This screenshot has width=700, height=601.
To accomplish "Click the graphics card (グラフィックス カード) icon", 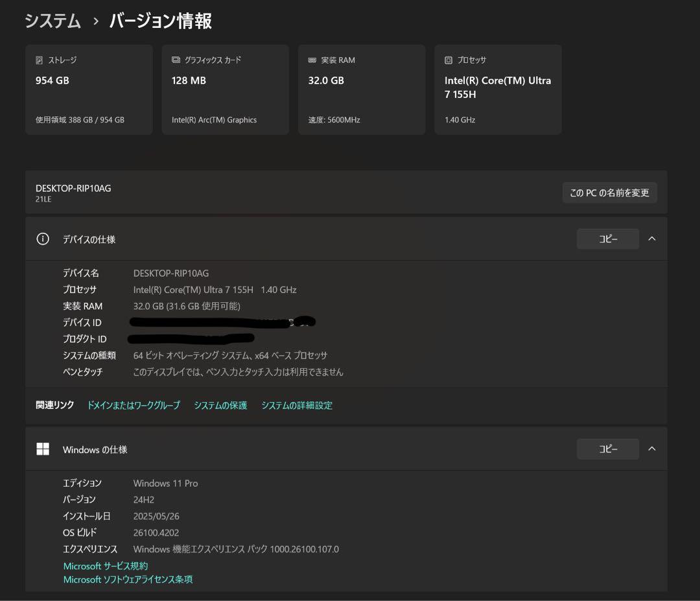I will [176, 60].
